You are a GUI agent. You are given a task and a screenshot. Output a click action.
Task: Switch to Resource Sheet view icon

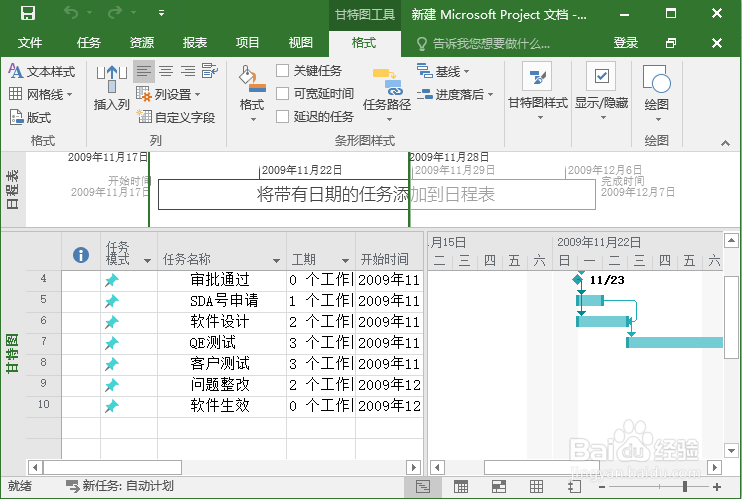click(x=536, y=486)
